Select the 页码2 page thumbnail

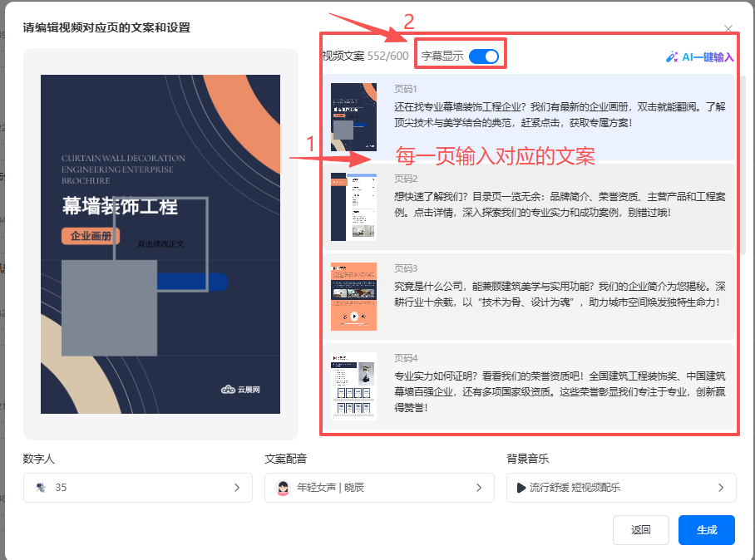[x=353, y=206]
